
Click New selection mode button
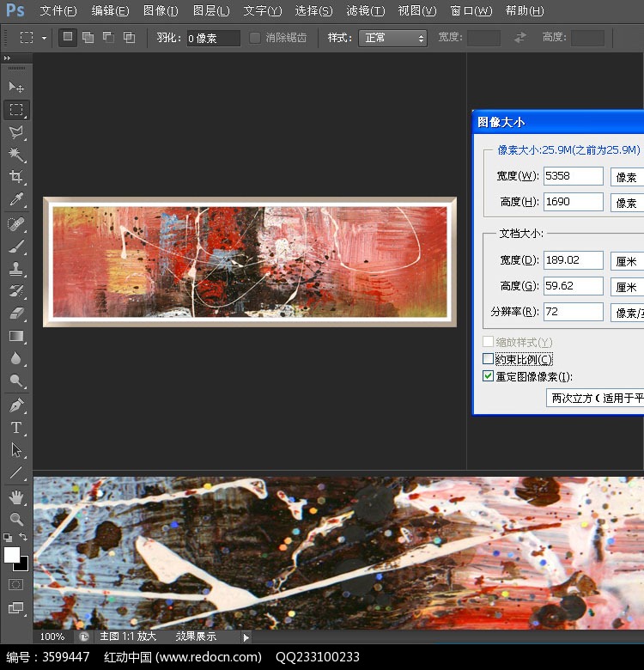(68, 38)
